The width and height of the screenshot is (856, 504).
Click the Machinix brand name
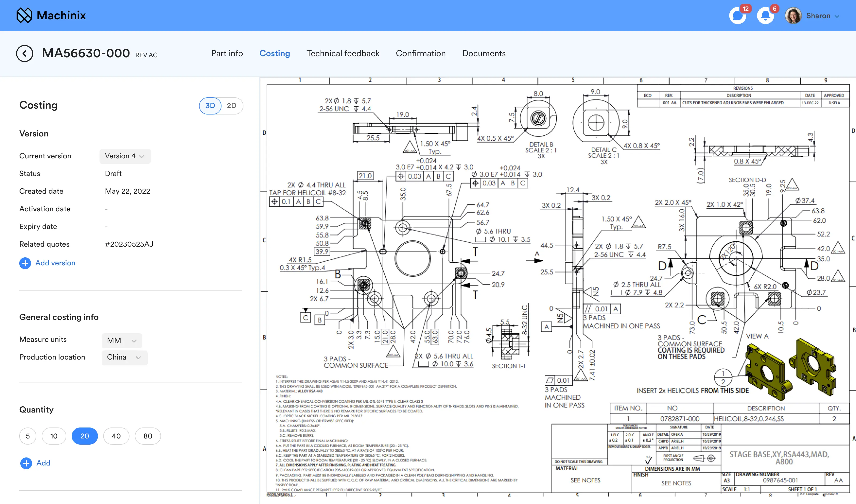coord(61,15)
